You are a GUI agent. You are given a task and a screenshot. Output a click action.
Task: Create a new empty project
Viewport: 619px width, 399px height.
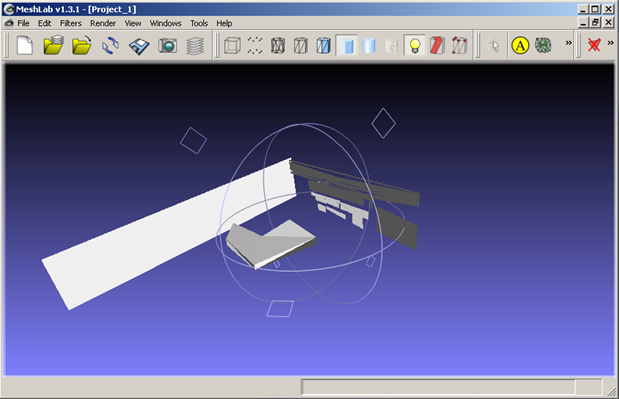pyautogui.click(x=25, y=45)
